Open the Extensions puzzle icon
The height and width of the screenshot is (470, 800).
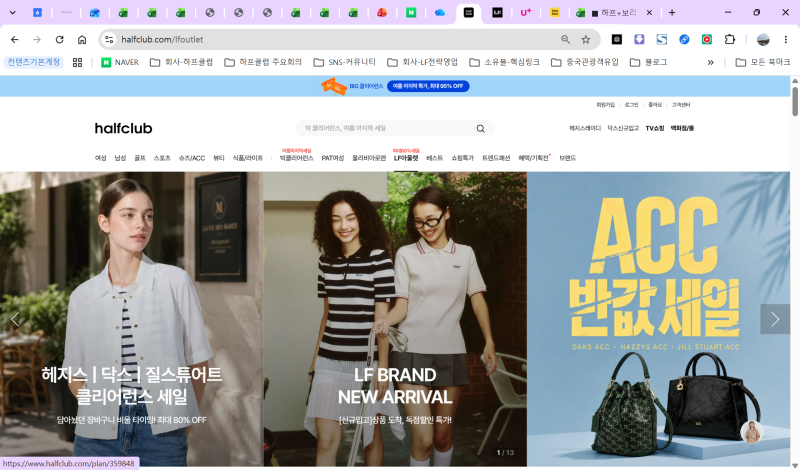[x=730, y=39]
